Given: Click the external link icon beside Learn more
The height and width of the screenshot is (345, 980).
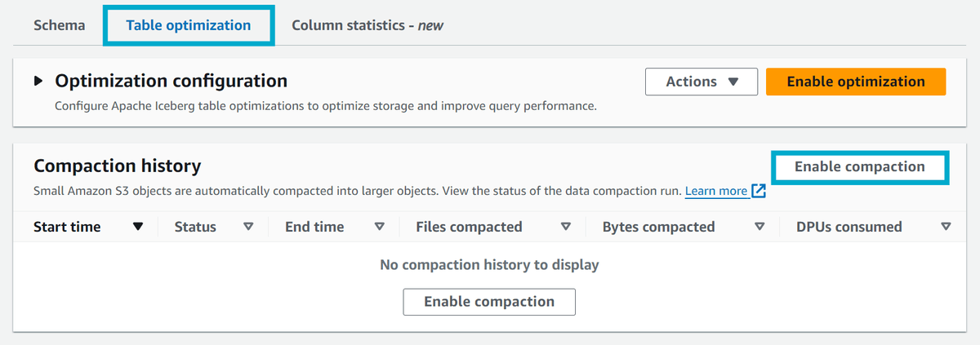Looking at the screenshot, I should coord(759,192).
